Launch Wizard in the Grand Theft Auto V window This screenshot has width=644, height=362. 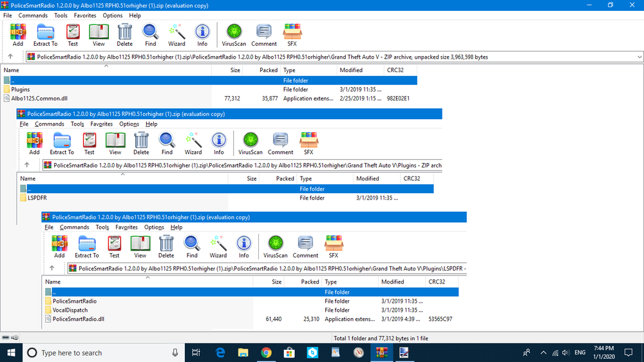(176, 35)
